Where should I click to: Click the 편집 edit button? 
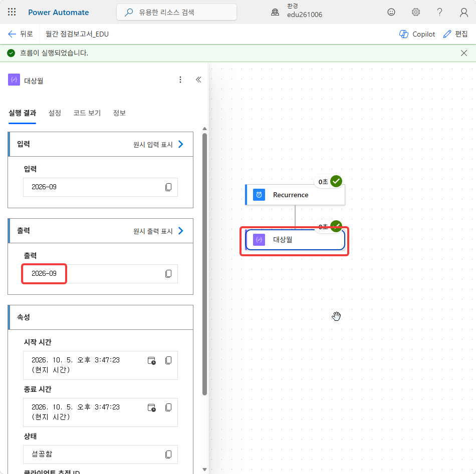[x=455, y=34]
